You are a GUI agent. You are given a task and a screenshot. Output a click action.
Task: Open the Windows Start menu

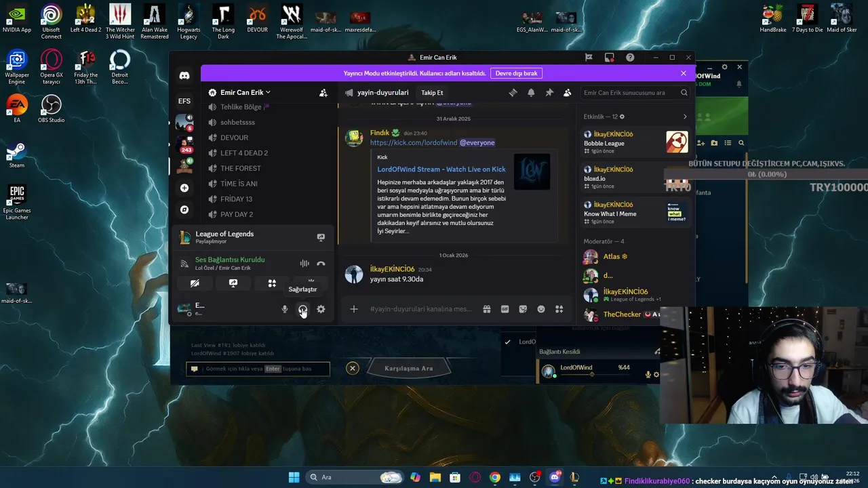294,477
